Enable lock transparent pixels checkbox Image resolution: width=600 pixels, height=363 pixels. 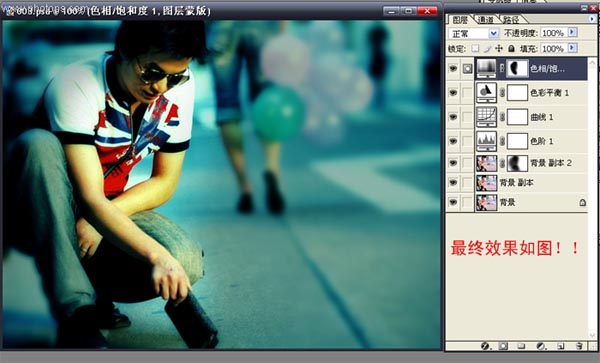pos(475,49)
